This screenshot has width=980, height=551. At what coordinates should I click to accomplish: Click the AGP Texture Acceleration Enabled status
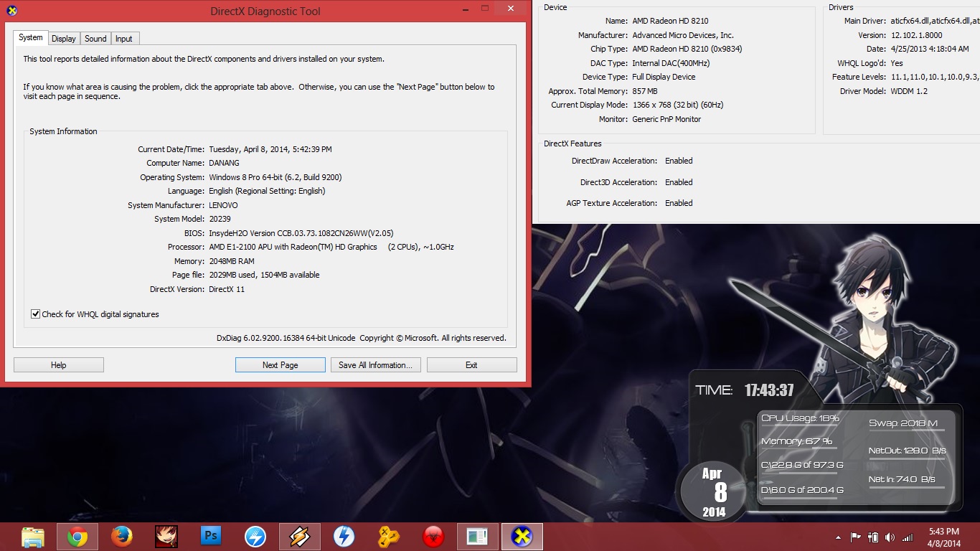[x=679, y=203]
